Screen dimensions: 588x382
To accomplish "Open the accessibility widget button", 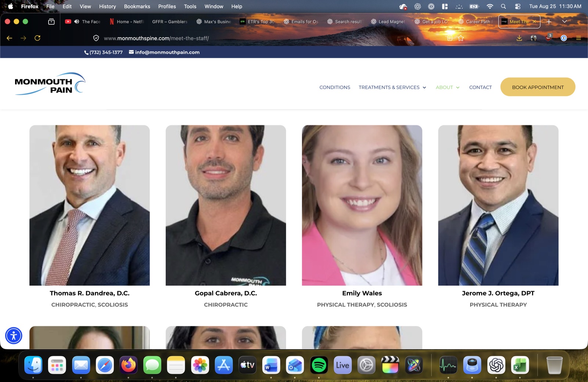I will coord(14,336).
